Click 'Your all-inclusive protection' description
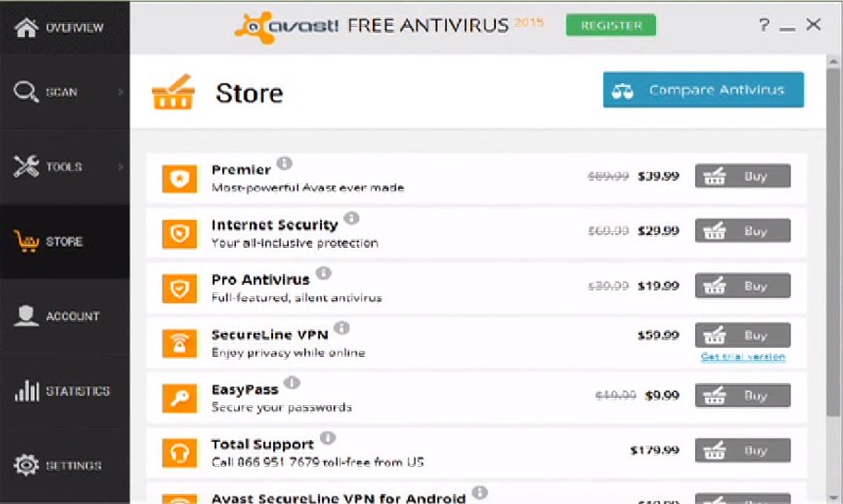Screen dimensions: 843x504 point(294,243)
